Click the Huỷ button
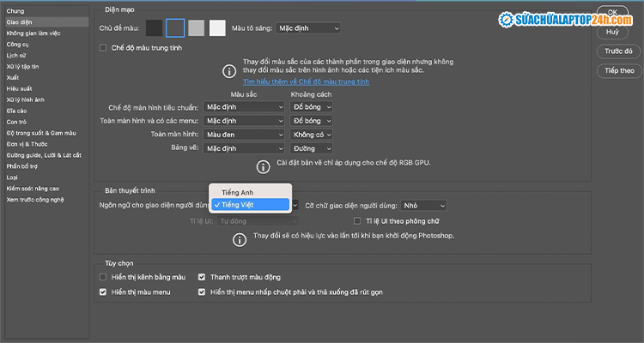 click(613, 32)
